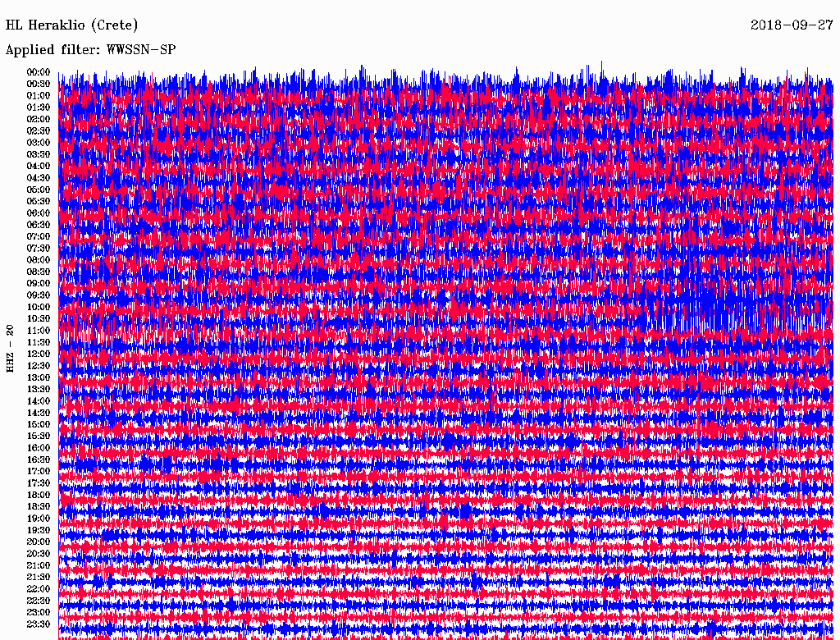Viewport: 840px width, 640px height.
Task: Select the 03:30 time label
Action: pyautogui.click(x=38, y=154)
